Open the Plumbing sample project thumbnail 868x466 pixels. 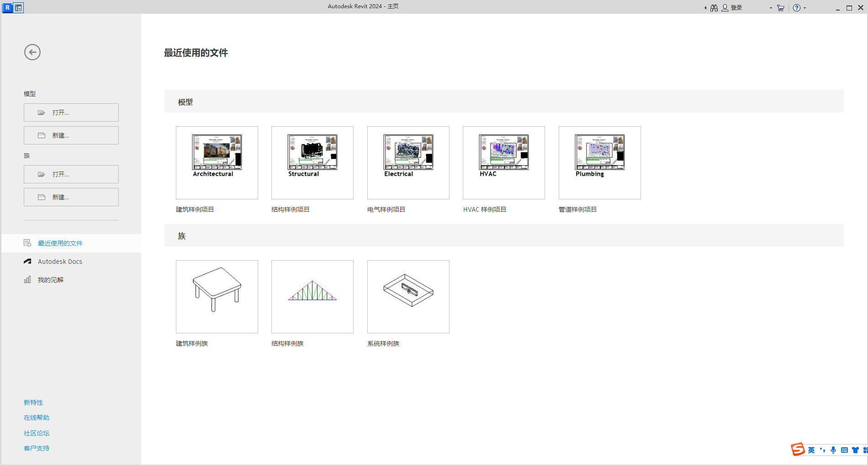tap(599, 162)
